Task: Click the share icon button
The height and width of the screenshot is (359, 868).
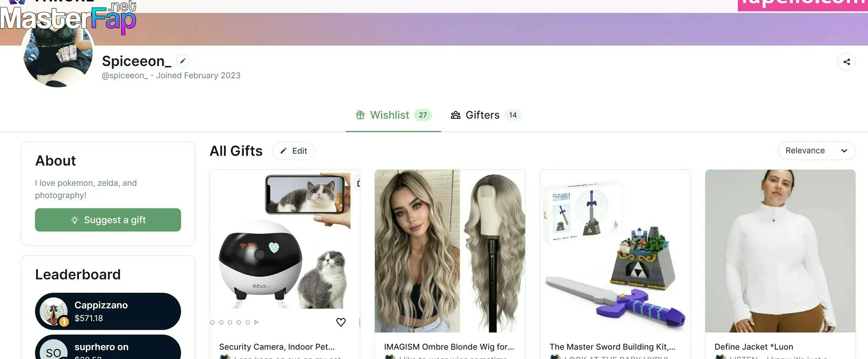Action: (846, 62)
